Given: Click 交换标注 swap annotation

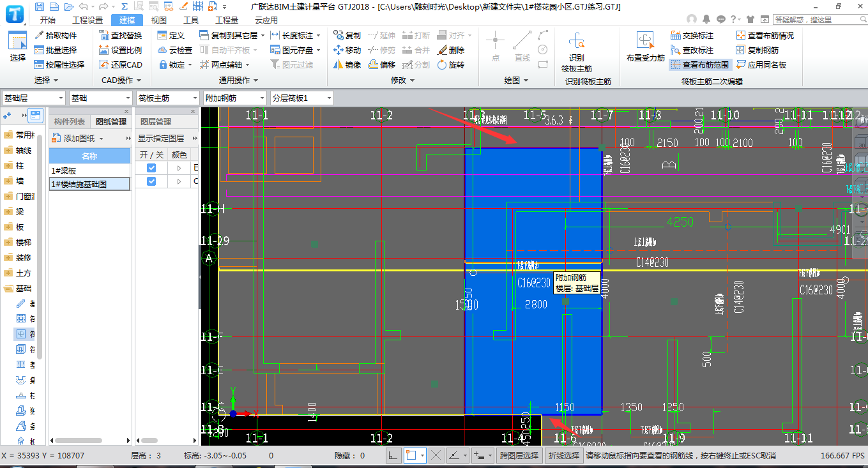Looking at the screenshot, I should click(x=692, y=35).
